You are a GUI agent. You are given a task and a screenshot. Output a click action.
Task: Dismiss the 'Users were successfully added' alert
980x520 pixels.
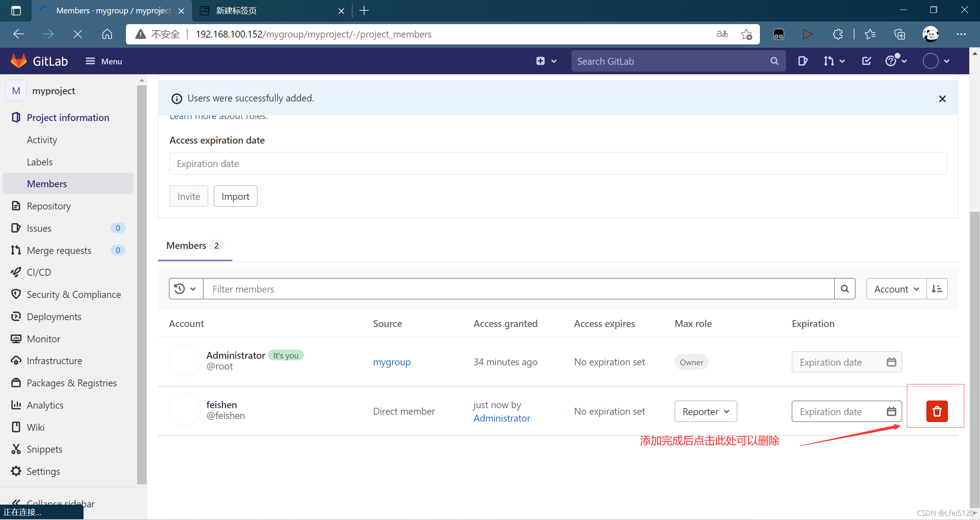pyautogui.click(x=942, y=99)
